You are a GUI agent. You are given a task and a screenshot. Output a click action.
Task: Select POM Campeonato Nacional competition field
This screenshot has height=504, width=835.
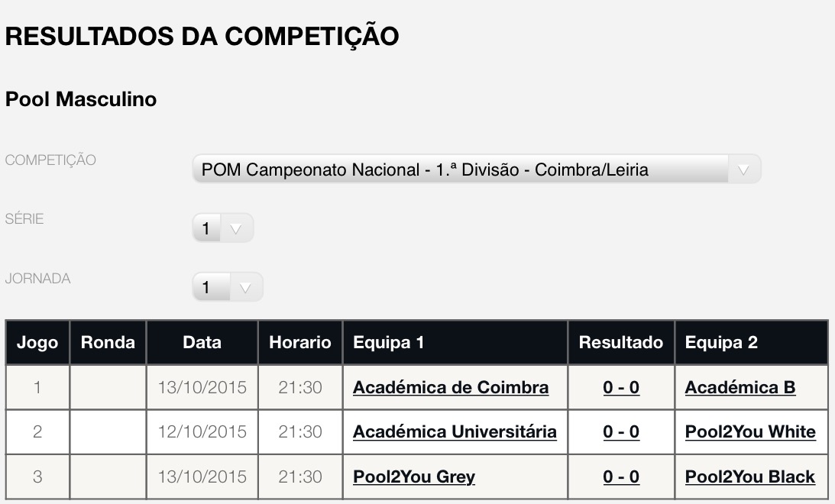[477, 170]
